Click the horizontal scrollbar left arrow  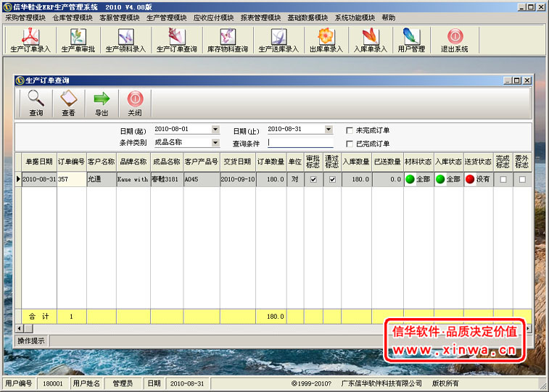click(x=20, y=328)
